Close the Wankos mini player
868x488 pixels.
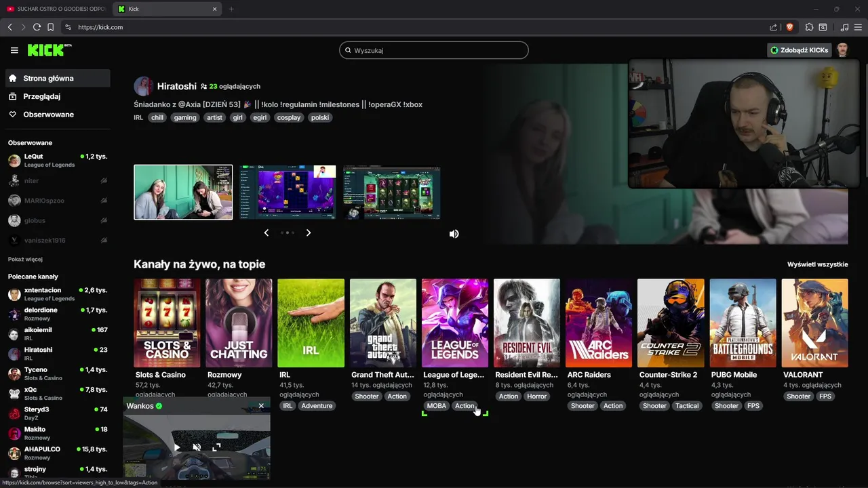coord(261,406)
